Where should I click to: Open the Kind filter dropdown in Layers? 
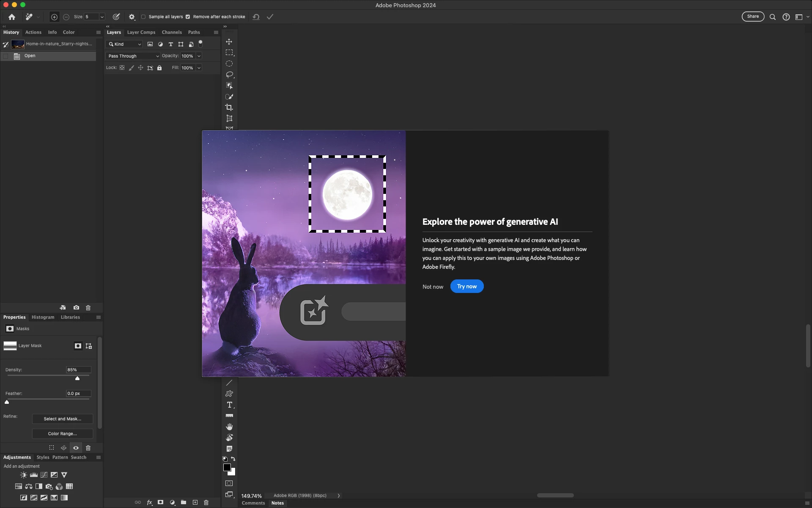coord(125,44)
